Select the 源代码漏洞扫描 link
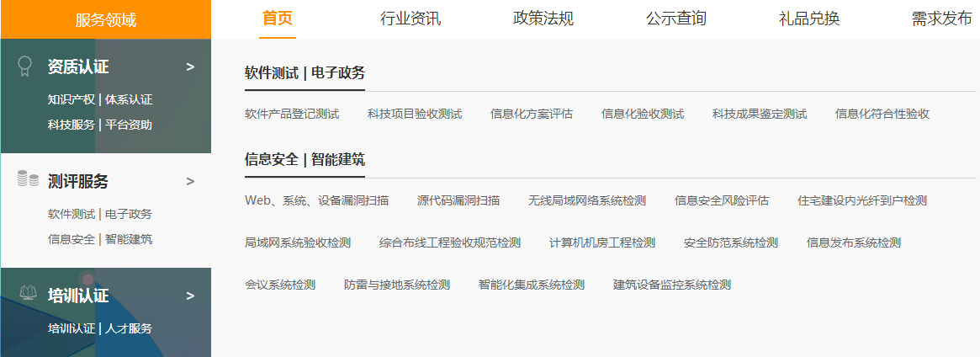The height and width of the screenshot is (357, 980). 458,200
